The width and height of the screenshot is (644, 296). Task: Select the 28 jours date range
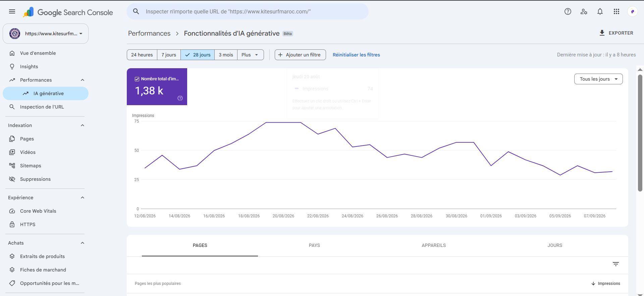[x=198, y=55]
